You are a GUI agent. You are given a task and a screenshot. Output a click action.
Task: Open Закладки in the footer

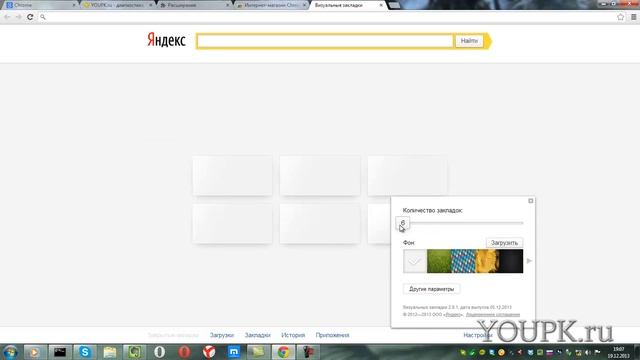[258, 335]
